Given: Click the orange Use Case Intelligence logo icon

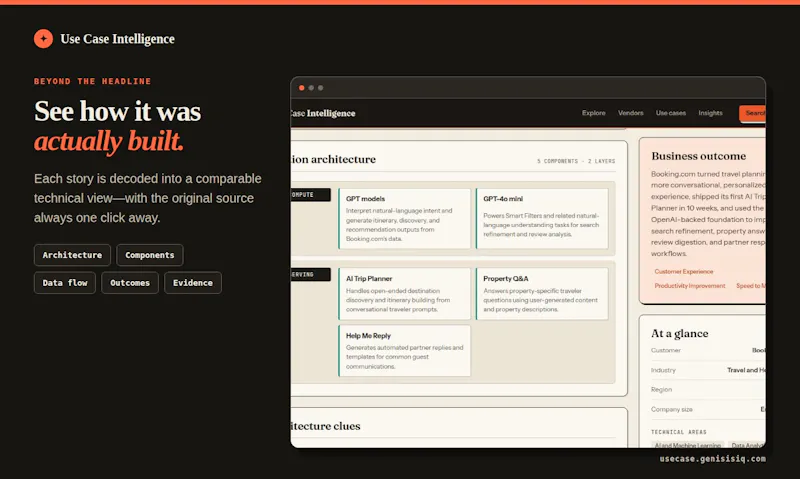Looking at the screenshot, I should pyautogui.click(x=43, y=38).
